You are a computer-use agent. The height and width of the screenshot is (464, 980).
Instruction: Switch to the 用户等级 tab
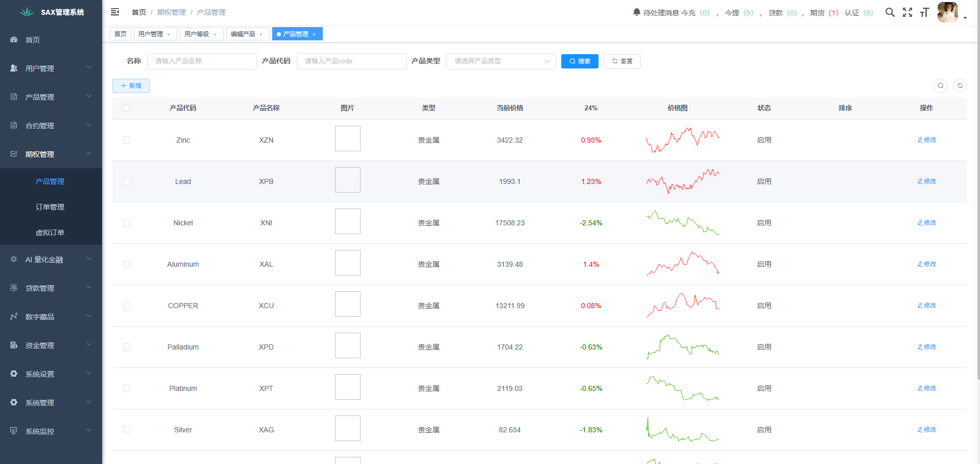(197, 34)
